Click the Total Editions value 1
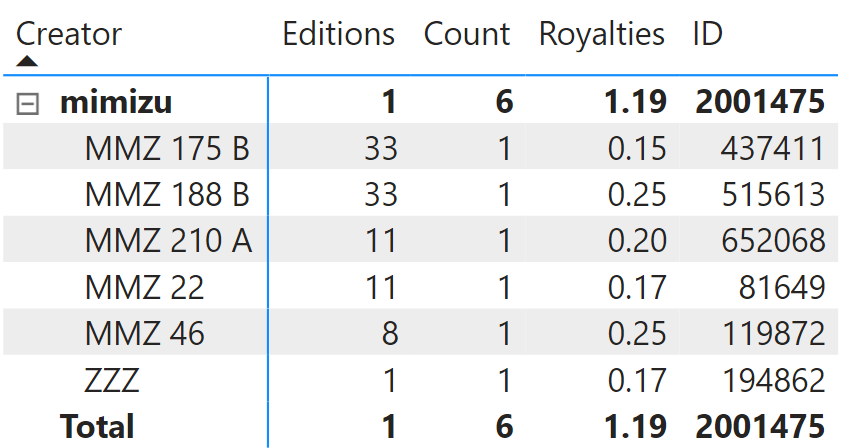 389,426
